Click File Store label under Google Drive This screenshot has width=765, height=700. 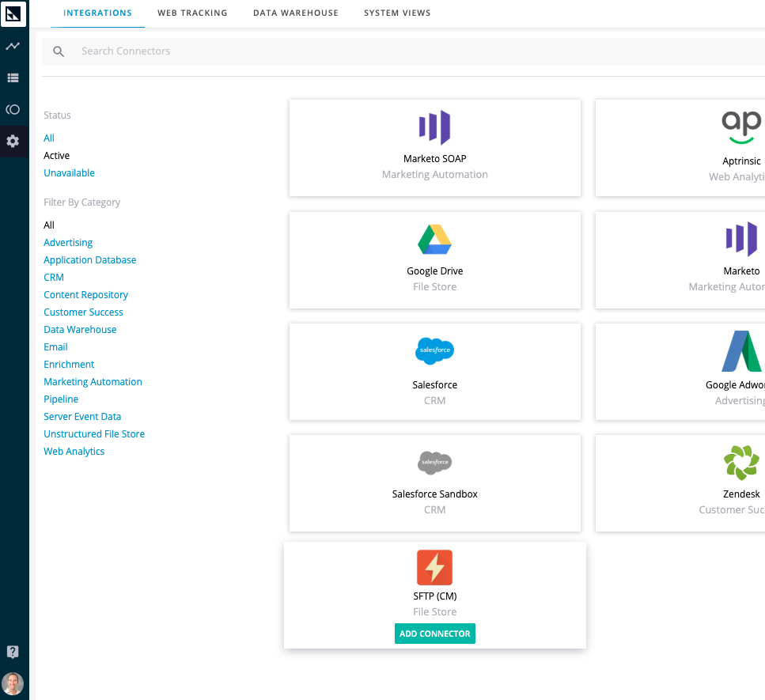(x=434, y=287)
